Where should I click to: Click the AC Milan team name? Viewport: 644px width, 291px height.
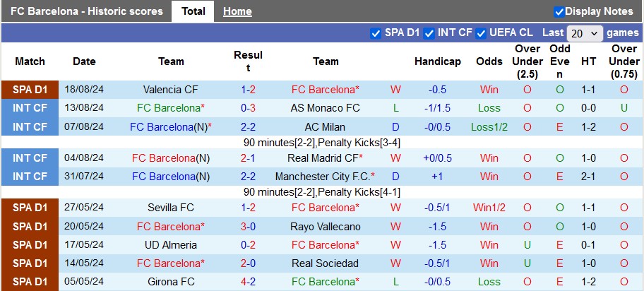point(326,127)
